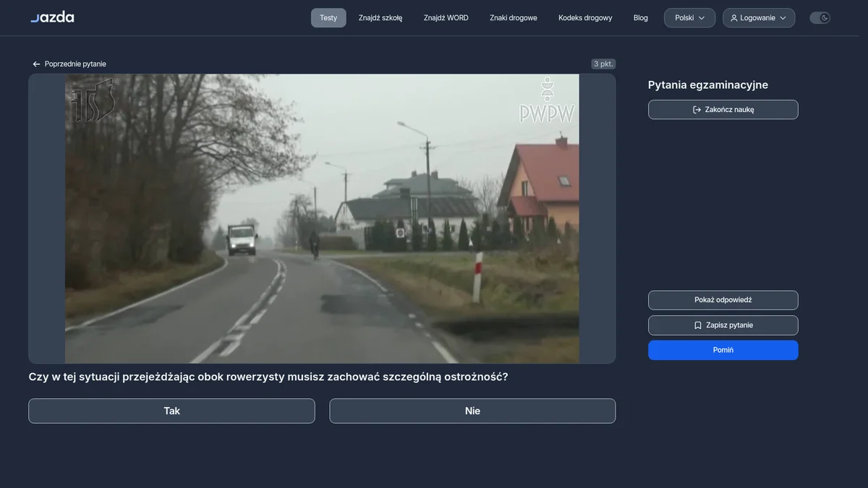Answer Nie
Viewport: 868px width, 488px height.
pyautogui.click(x=472, y=411)
